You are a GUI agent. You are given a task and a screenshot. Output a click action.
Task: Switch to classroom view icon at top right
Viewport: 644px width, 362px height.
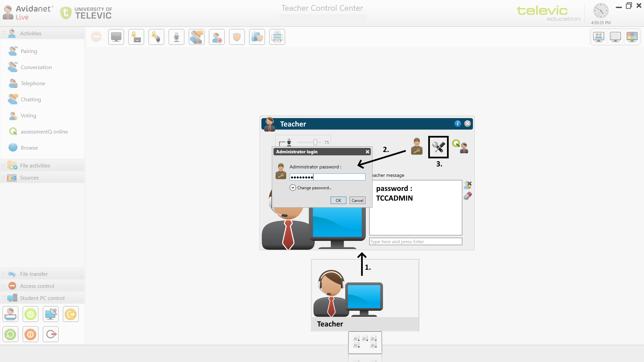[x=599, y=37]
